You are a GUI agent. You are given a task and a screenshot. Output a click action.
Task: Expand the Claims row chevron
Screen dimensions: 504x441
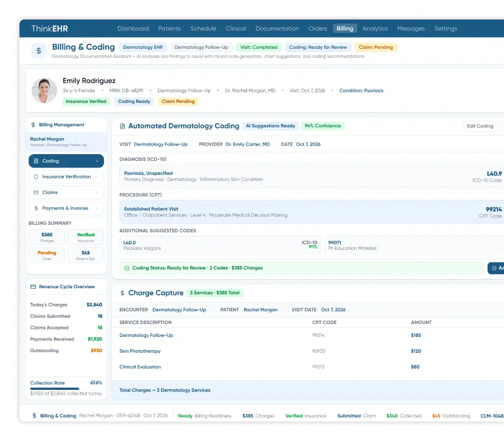click(97, 192)
